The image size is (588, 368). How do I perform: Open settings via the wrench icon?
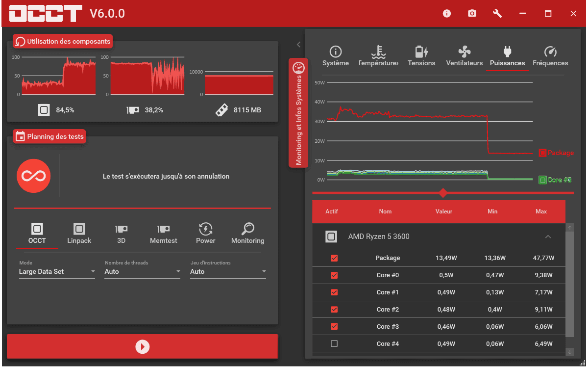pyautogui.click(x=497, y=14)
